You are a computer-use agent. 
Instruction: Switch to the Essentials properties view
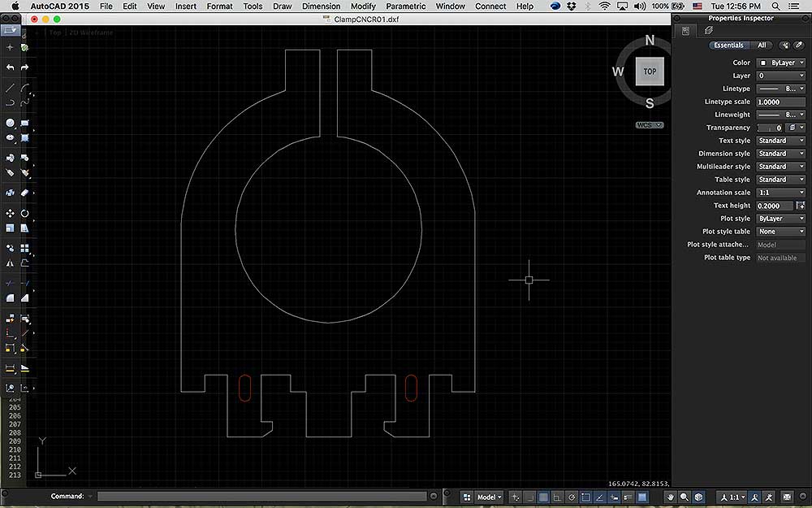(x=728, y=45)
